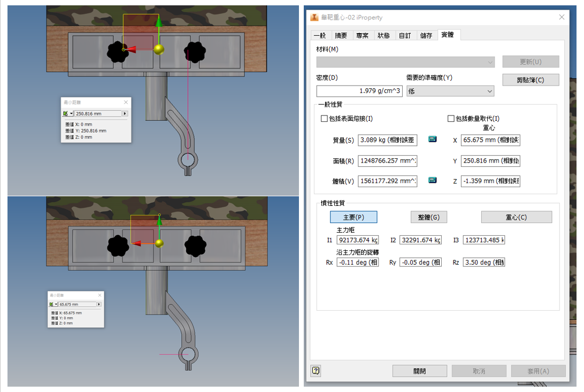Expand the flyout arrow next to 250.816 mm
This screenshot has width=584, height=392.
[x=125, y=113]
